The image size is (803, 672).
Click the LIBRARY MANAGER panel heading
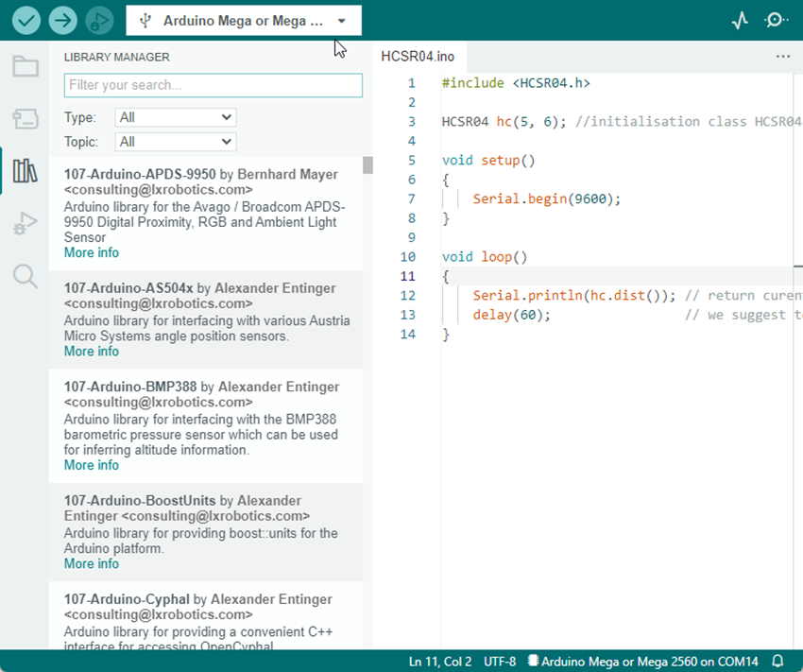pyautogui.click(x=117, y=57)
